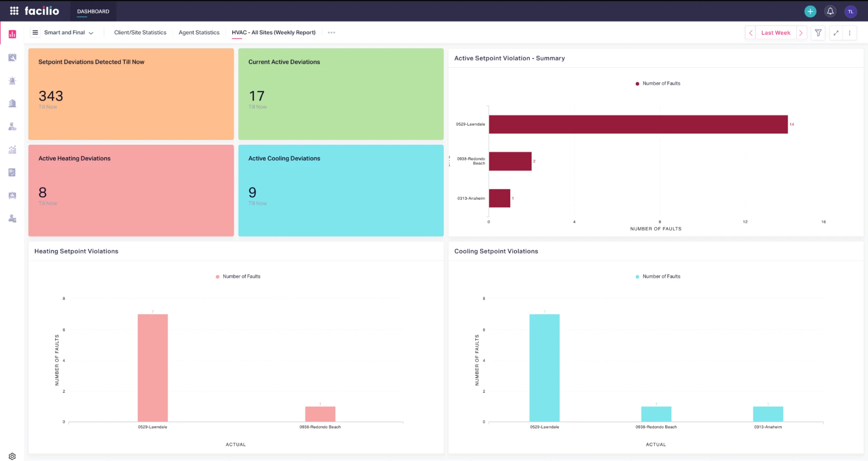The width and height of the screenshot is (868, 461).
Task: Toggle the hamburger dashboard list menu
Action: coord(35,33)
